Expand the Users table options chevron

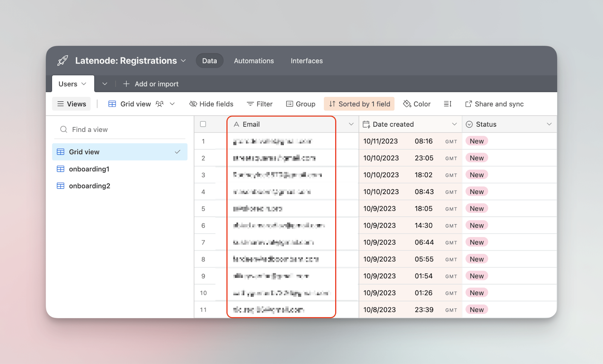click(84, 84)
